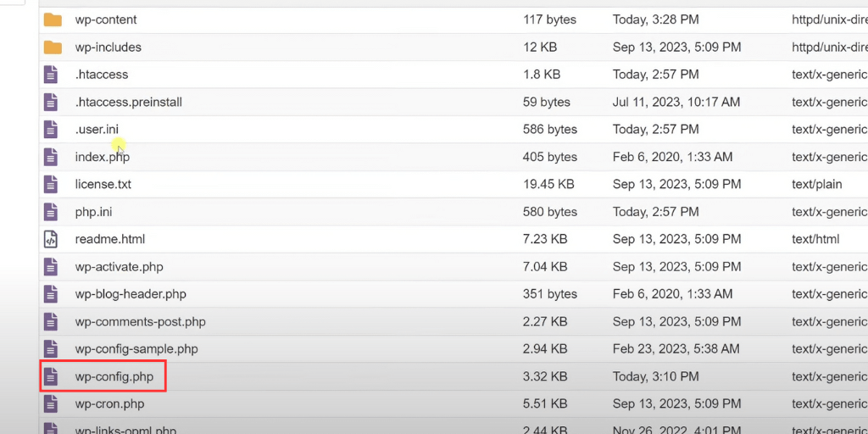Viewport: 868px width, 434px height.
Task: Select the wp-config.php file name
Action: 114,377
